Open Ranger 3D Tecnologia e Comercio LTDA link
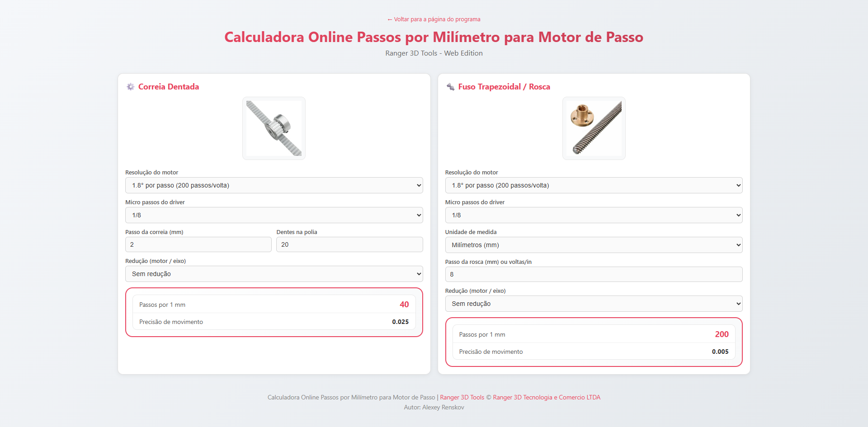The image size is (868, 427). click(546, 397)
